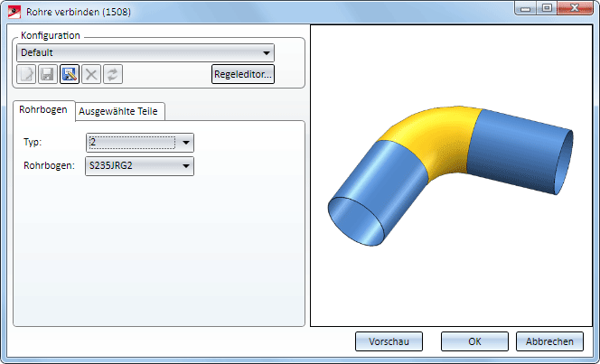Click the delete configuration X icon
This screenshot has height=364, width=600.
(x=91, y=74)
